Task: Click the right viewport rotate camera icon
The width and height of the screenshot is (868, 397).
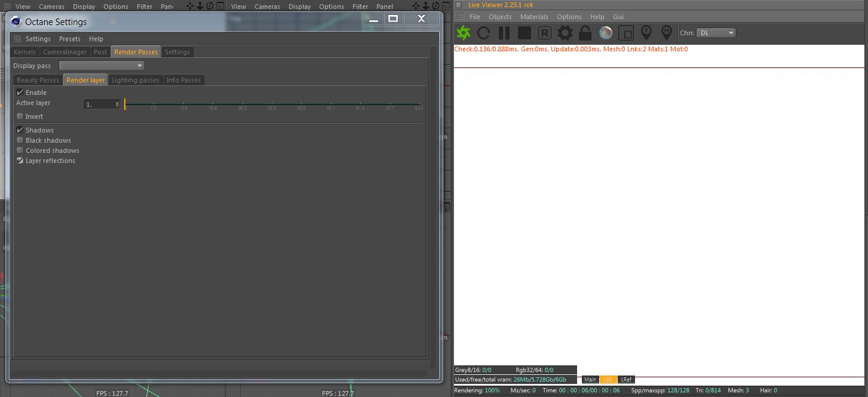Action: point(436,6)
